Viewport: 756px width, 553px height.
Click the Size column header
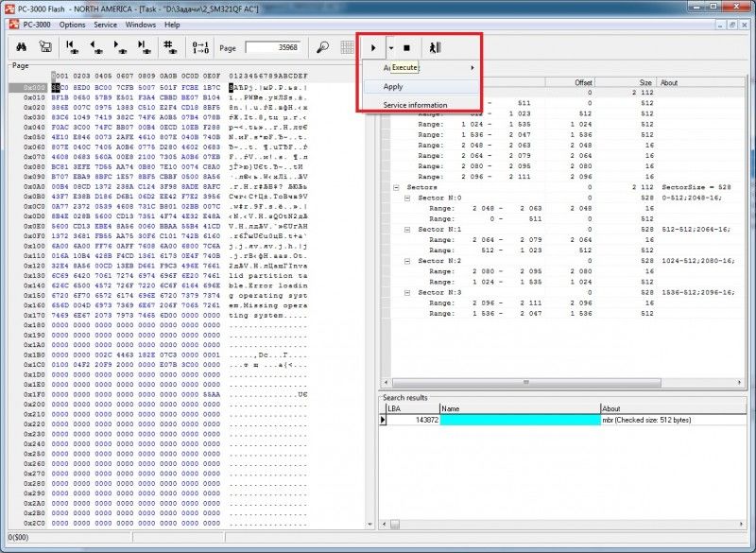click(626, 82)
